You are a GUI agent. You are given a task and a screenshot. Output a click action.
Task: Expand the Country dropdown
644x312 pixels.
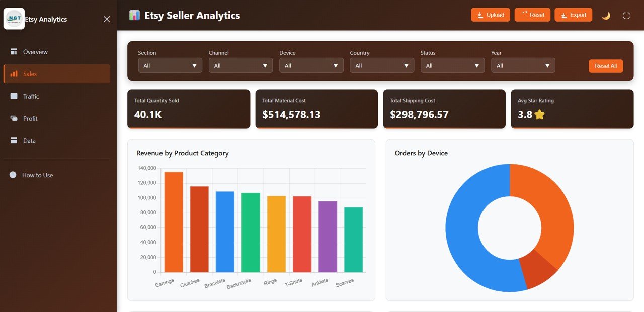tap(381, 65)
